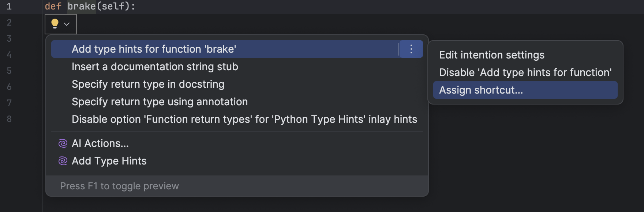Expand the lightbulb dropdown arrow

point(66,24)
